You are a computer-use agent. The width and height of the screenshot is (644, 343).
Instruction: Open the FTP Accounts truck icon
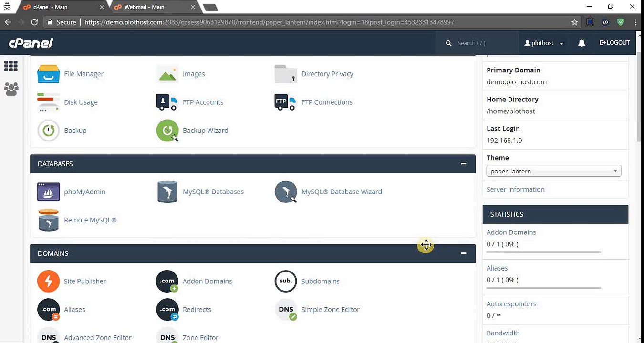point(167,102)
